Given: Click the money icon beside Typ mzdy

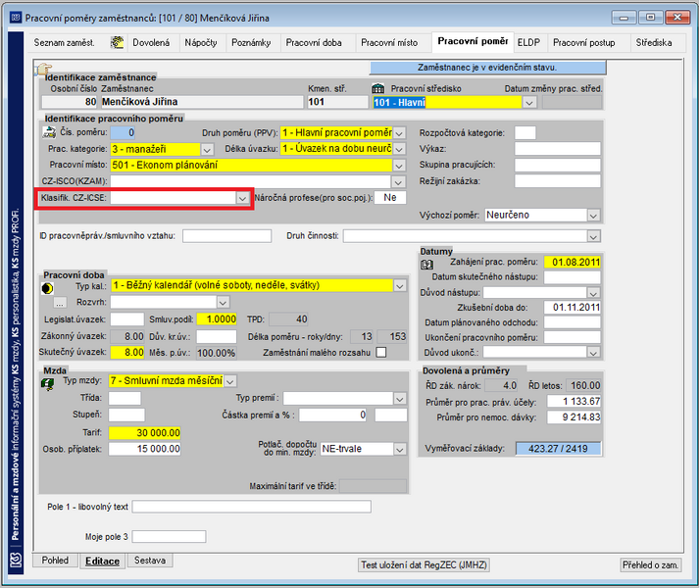Looking at the screenshot, I should pyautogui.click(x=48, y=383).
